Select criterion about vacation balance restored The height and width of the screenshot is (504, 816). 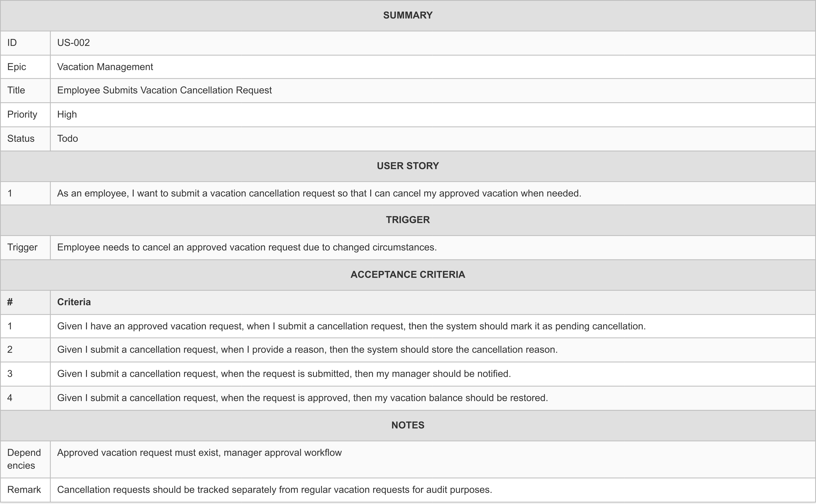(x=302, y=398)
